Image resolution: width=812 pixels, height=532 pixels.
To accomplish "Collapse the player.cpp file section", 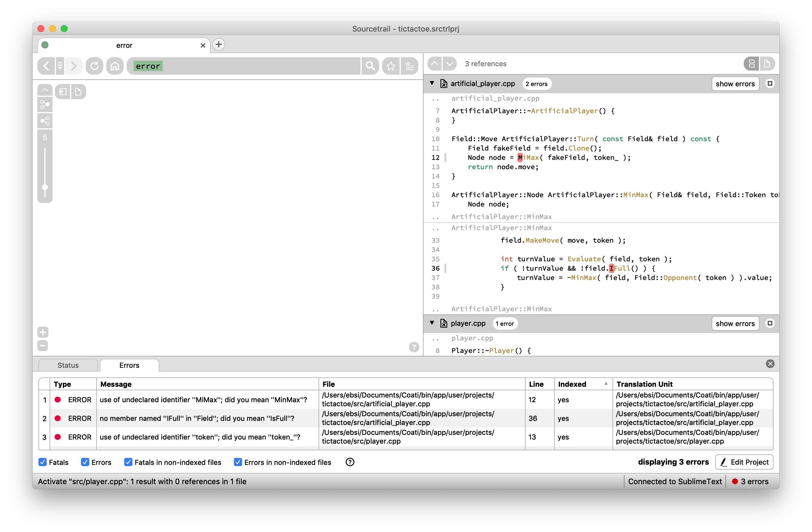I will point(432,323).
